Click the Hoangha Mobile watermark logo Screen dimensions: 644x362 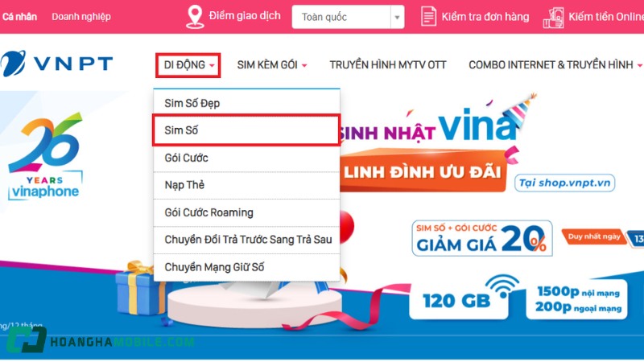pyautogui.click(x=100, y=340)
